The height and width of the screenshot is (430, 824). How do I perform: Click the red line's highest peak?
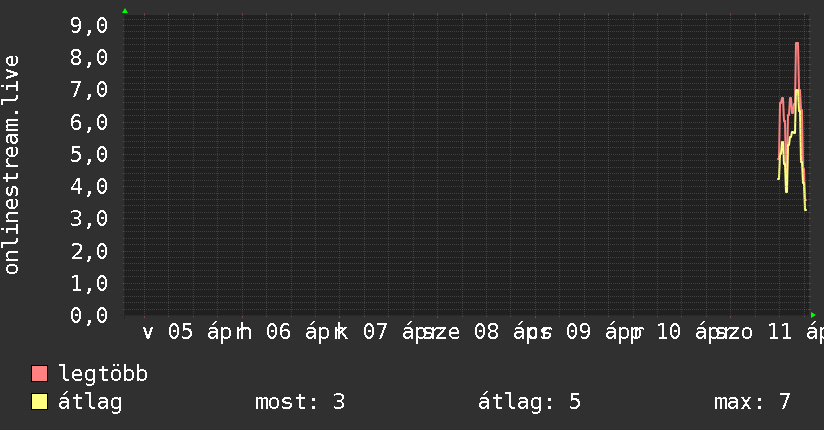pos(797,43)
